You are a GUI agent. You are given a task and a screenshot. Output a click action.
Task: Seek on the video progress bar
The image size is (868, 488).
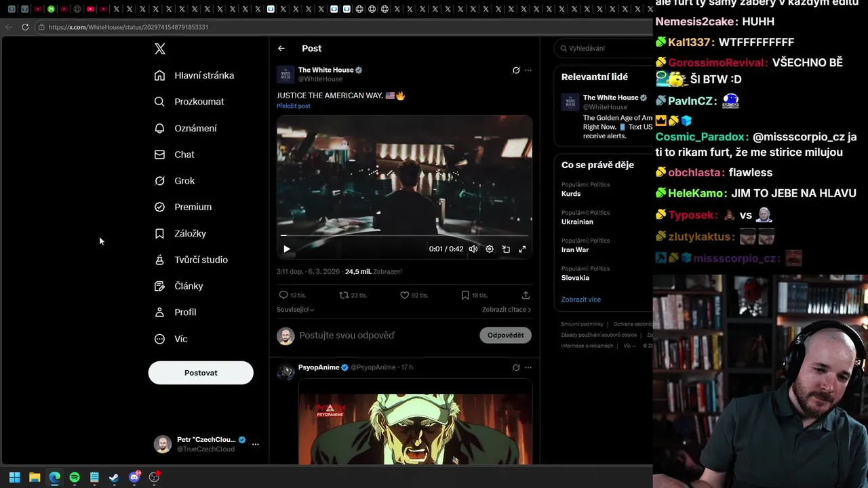(x=404, y=236)
